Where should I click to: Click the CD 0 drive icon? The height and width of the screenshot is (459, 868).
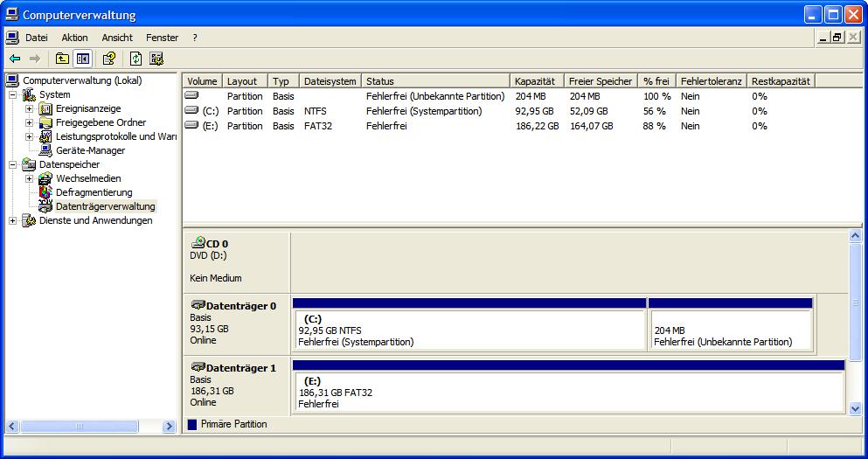[198, 243]
